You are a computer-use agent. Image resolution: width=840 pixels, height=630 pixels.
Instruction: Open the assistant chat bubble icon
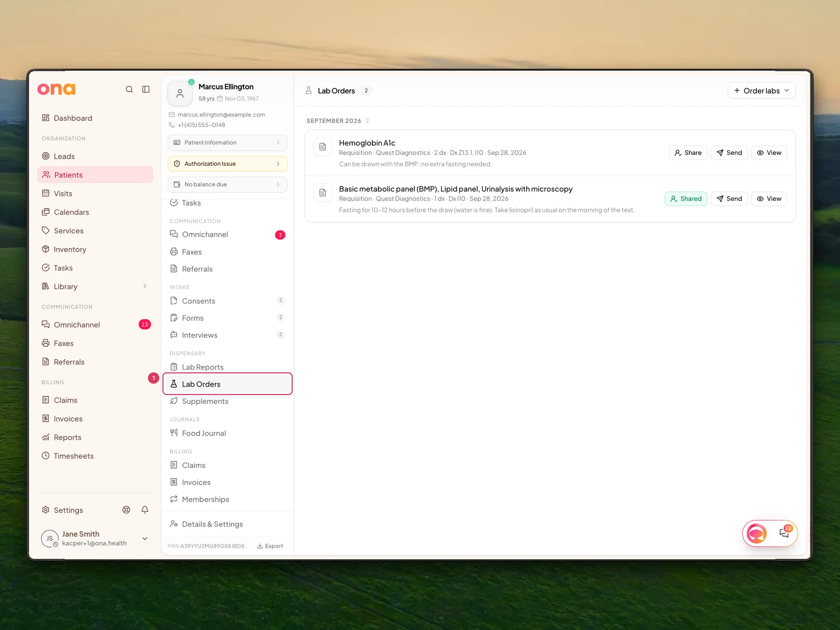coord(757,533)
